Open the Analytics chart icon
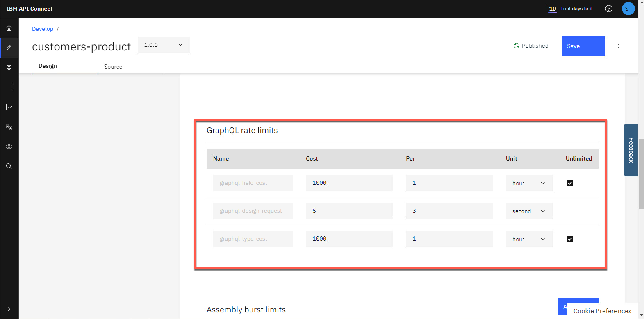Screen dimensions: 644x319 (9, 107)
